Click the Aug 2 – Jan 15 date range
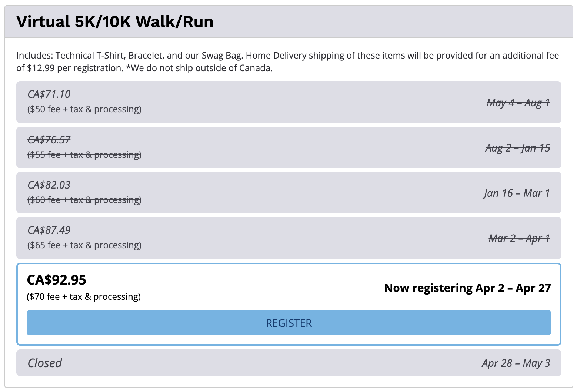Viewport: 577px width, 392px height. (517, 148)
